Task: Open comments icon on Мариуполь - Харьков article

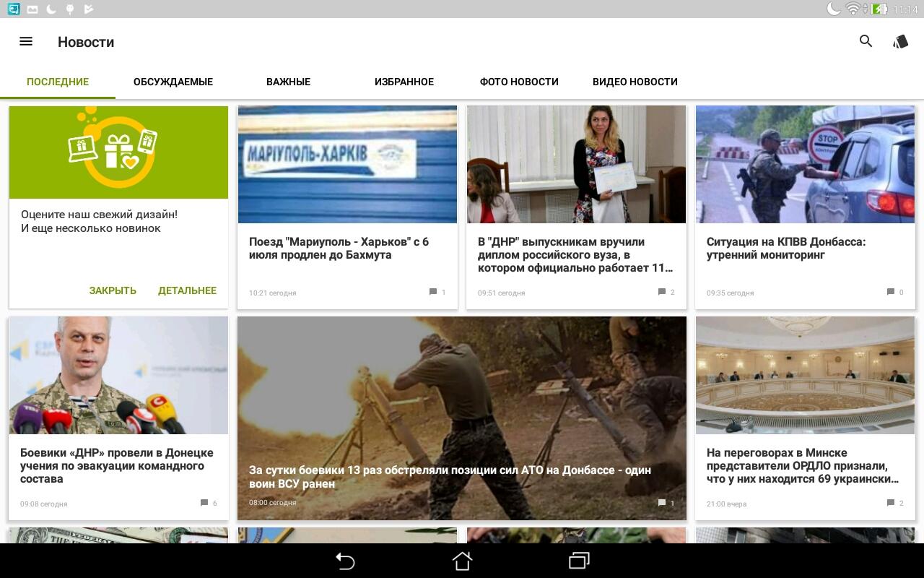Action: pos(433,292)
